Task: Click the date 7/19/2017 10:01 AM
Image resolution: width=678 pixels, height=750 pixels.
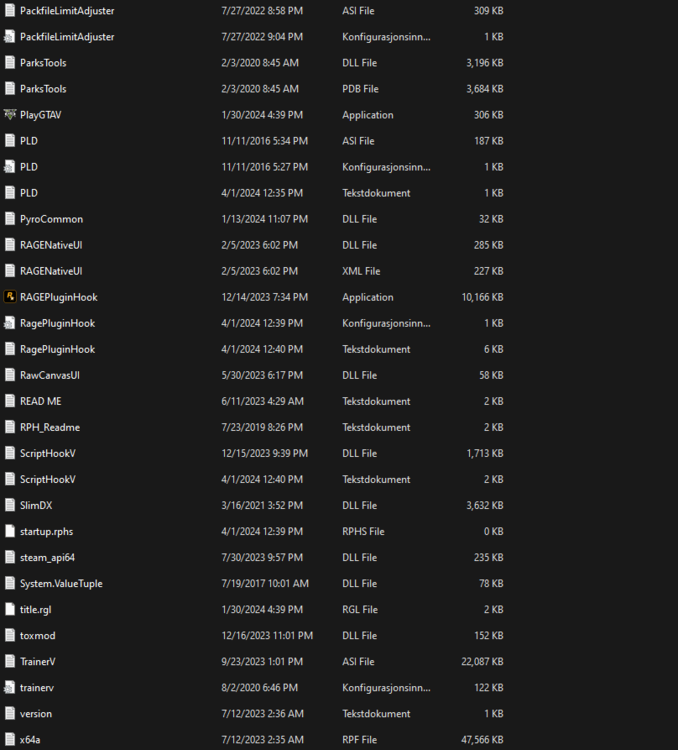Action: tap(265, 584)
